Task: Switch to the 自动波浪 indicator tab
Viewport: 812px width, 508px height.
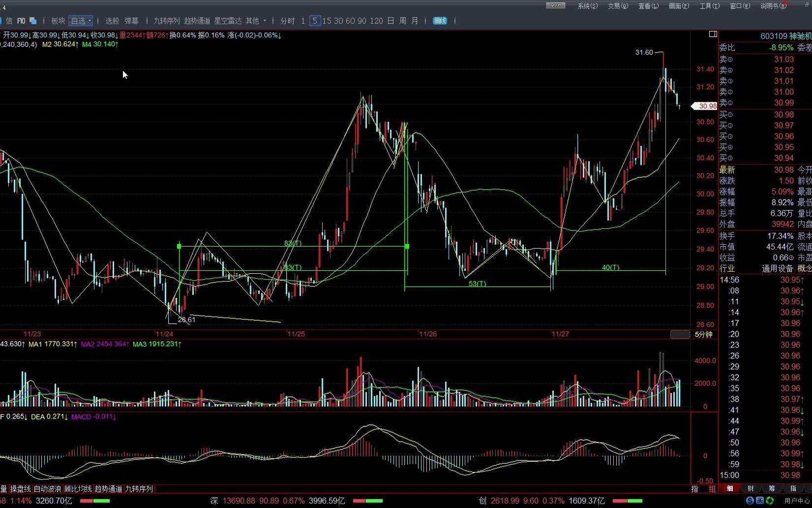Action: click(x=47, y=489)
